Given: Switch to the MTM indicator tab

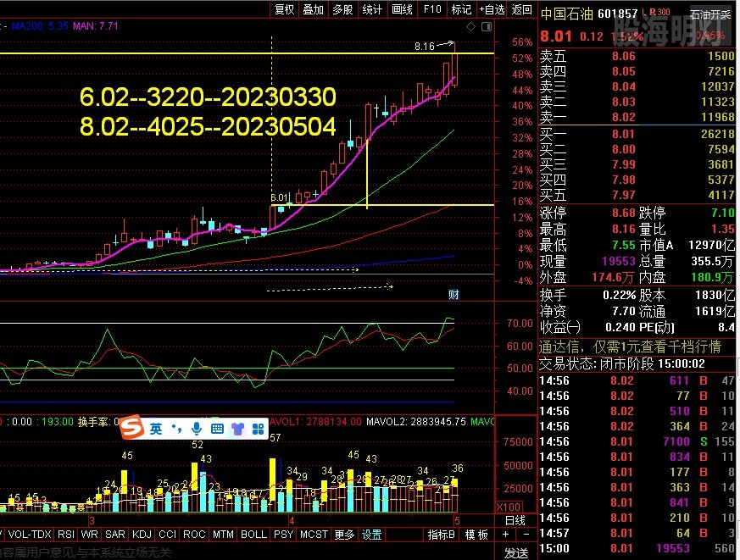Looking at the screenshot, I should pos(223,534).
